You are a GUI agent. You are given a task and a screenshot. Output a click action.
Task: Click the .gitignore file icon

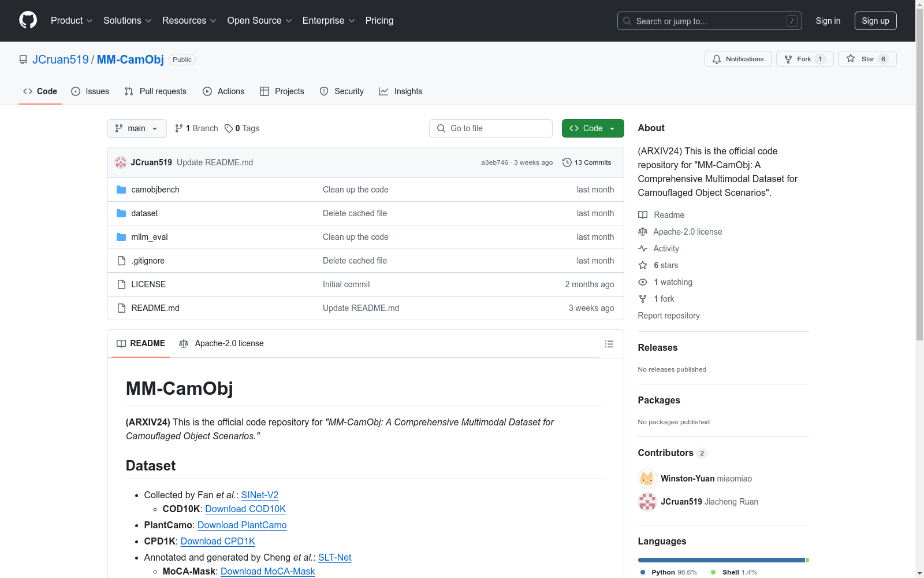(121, 261)
